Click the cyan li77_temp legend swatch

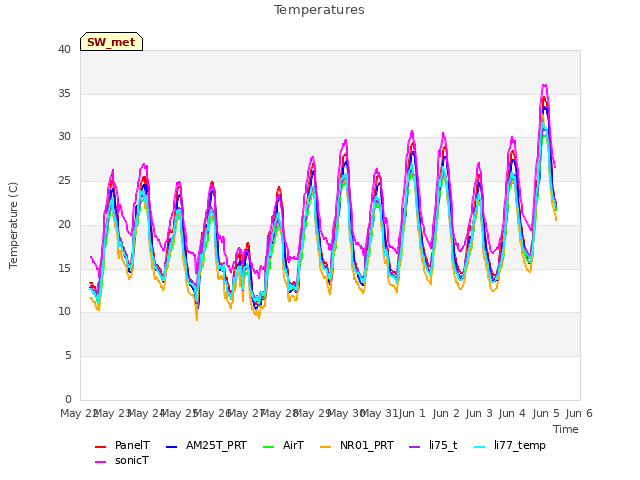480,447
